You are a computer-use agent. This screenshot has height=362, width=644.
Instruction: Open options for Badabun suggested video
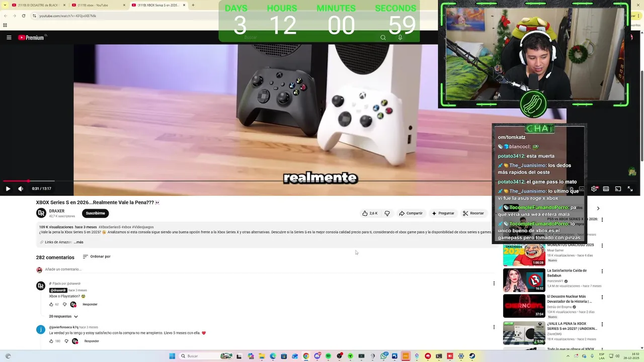click(602, 271)
